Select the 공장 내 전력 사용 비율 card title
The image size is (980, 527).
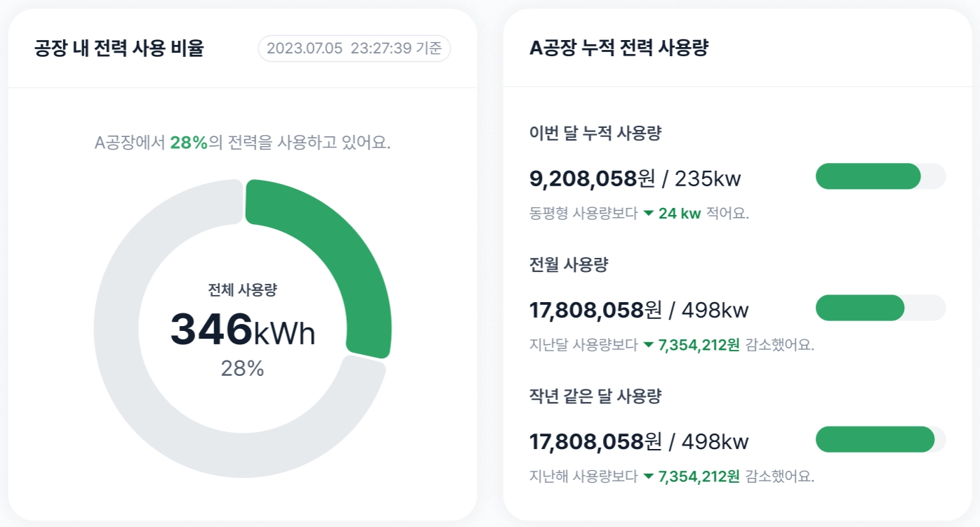coord(119,48)
